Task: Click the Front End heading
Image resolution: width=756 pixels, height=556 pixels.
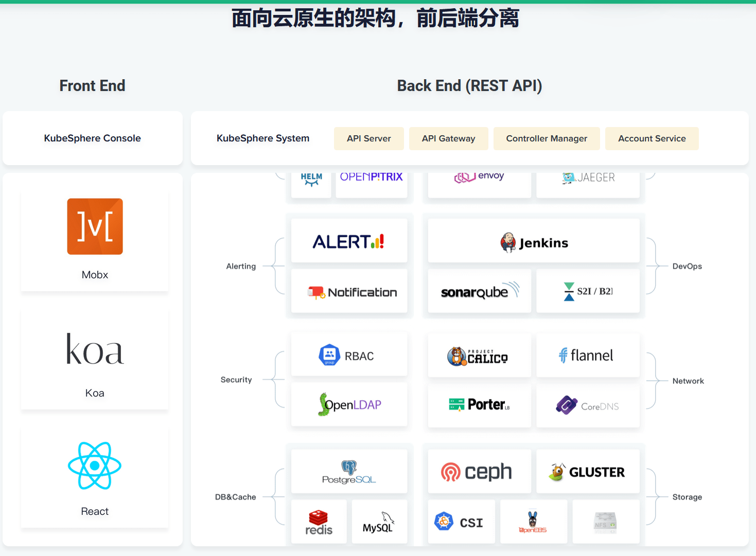Action: pos(93,85)
